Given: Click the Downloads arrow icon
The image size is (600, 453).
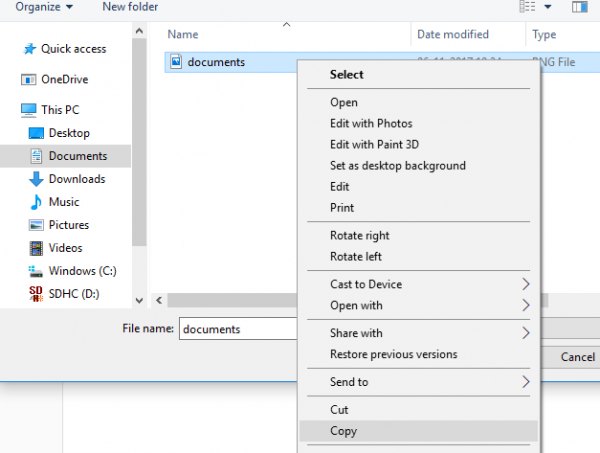Looking at the screenshot, I should coord(37,179).
